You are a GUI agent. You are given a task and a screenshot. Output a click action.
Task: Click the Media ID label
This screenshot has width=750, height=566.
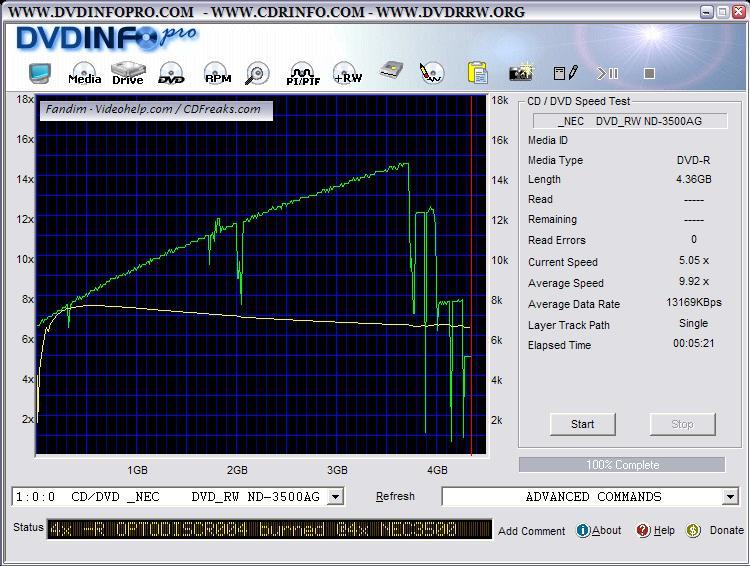point(548,140)
